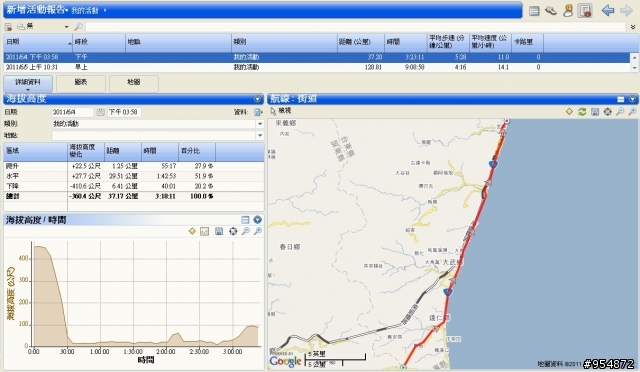Expand the 類別 category dropdown arrow

click(260, 124)
